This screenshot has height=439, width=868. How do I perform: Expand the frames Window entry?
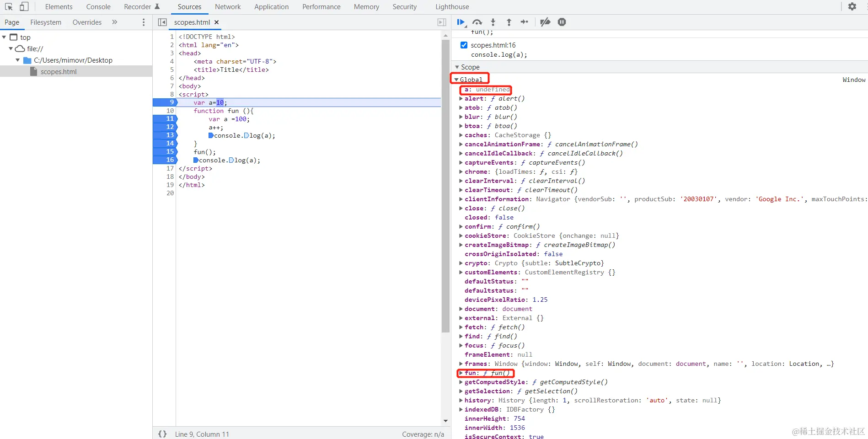point(461,364)
